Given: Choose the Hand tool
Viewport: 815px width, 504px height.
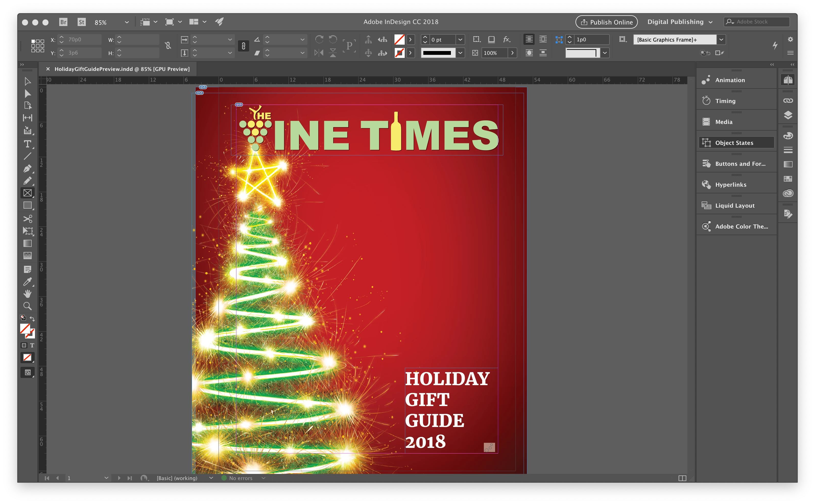Looking at the screenshot, I should (27, 294).
